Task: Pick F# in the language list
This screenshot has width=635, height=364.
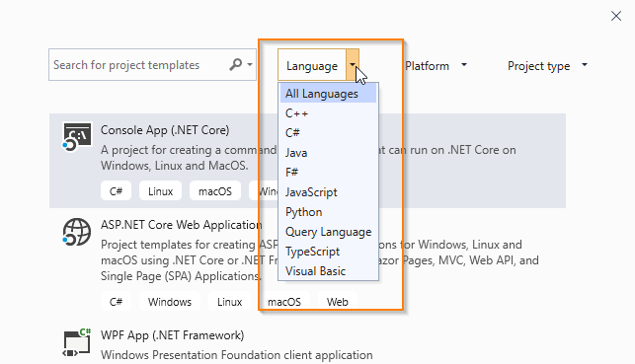Action: [x=328, y=173]
